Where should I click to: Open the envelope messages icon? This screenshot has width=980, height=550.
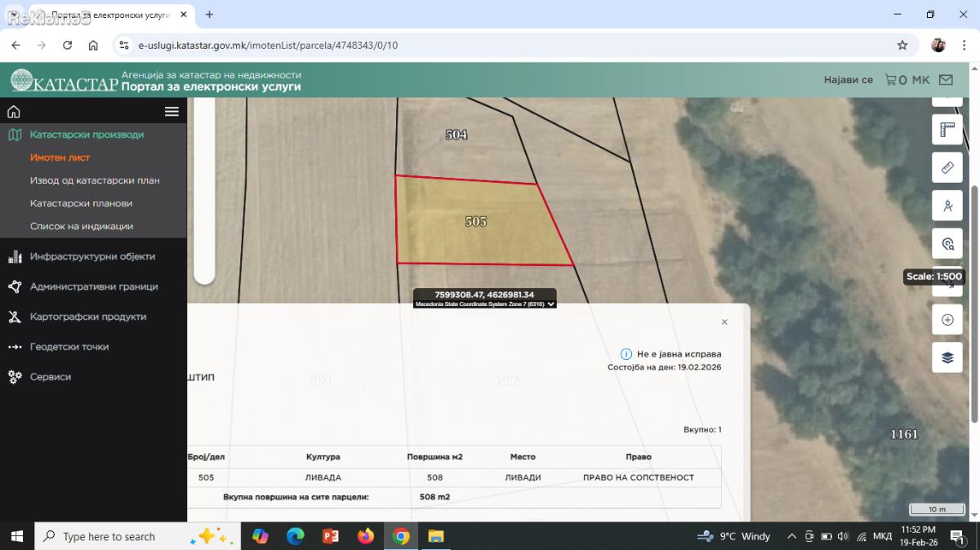(946, 80)
